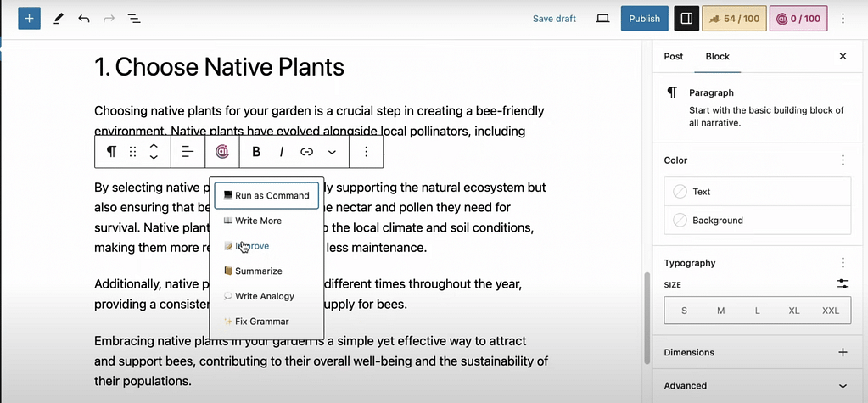
Task: Open the Tools pencil icon
Action: coord(58,18)
